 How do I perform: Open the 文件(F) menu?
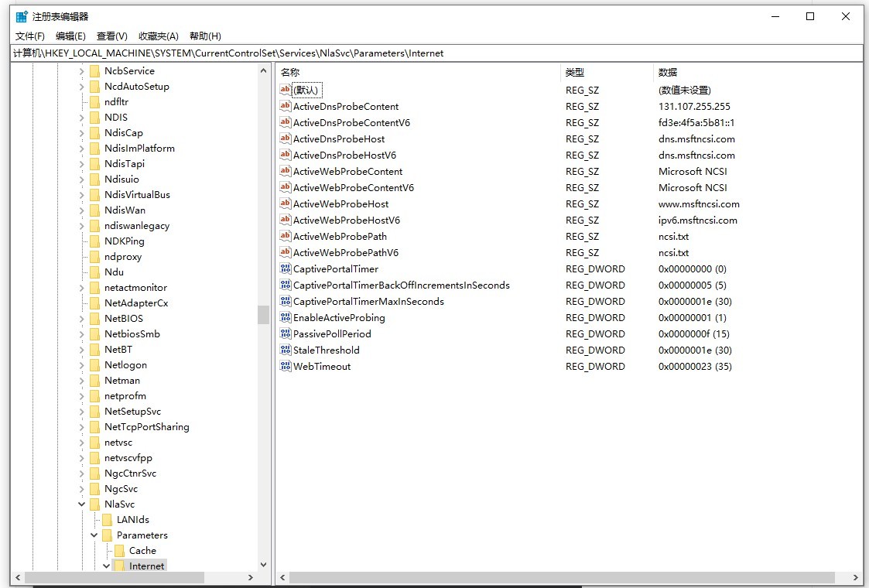click(30, 36)
